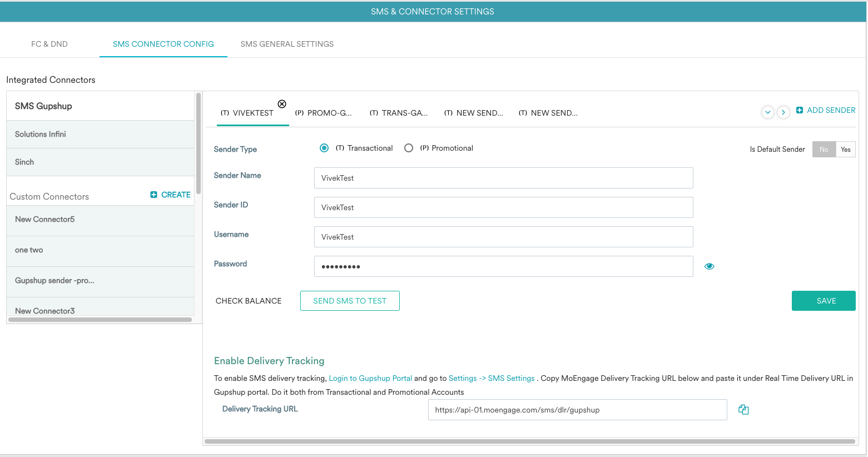Set Is Default Sender to No
The image size is (868, 457).
[x=824, y=149]
